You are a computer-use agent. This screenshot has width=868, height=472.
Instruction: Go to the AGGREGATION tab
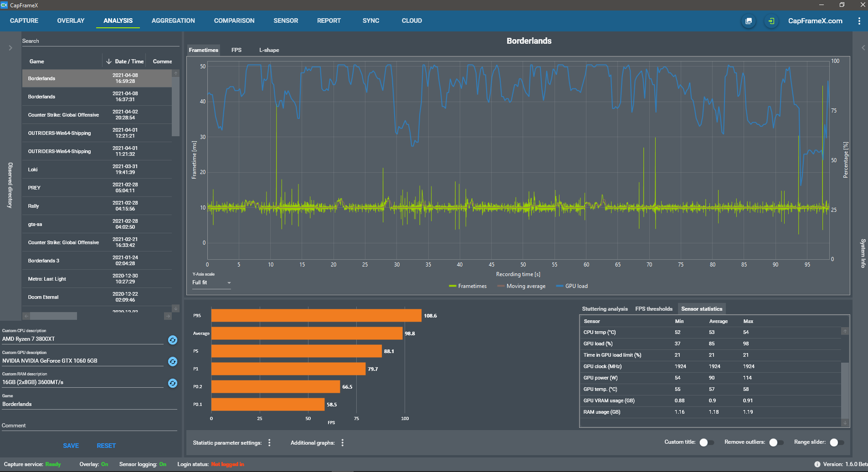(173, 21)
